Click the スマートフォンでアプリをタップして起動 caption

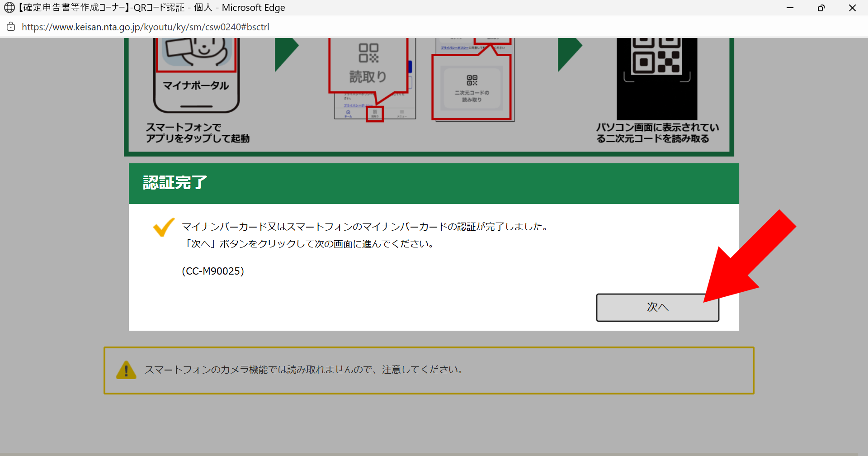[x=197, y=133]
